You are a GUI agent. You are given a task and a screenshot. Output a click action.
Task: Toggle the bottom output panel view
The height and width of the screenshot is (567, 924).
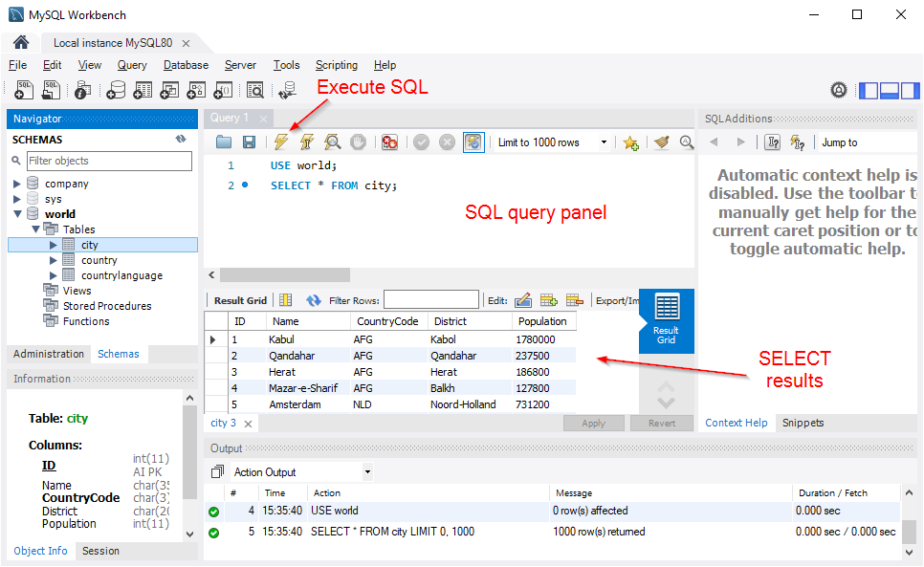pos(890,91)
